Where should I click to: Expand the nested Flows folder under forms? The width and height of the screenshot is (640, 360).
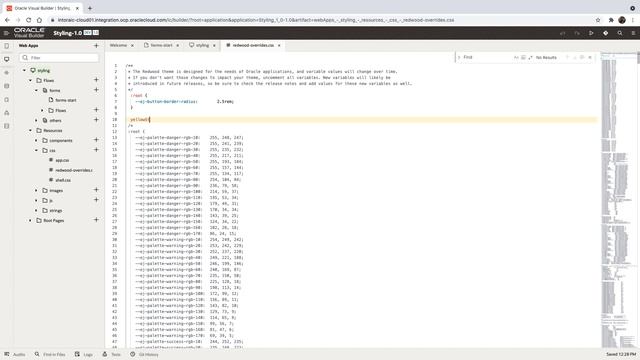42,110
